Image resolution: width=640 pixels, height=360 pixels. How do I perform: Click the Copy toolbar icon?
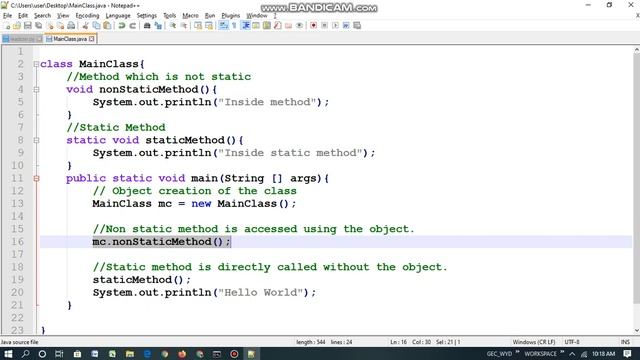[x=96, y=26]
